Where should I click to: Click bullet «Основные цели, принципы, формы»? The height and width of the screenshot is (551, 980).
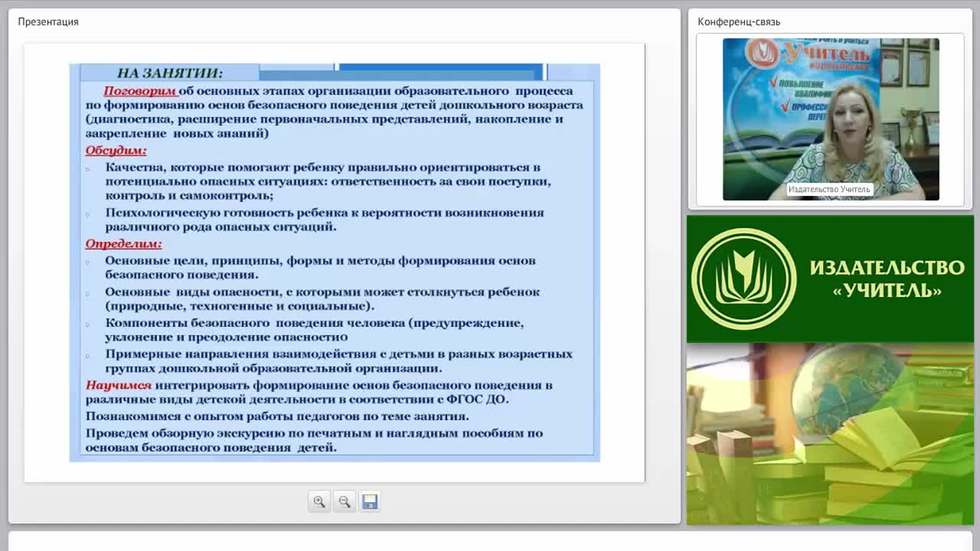(320, 267)
